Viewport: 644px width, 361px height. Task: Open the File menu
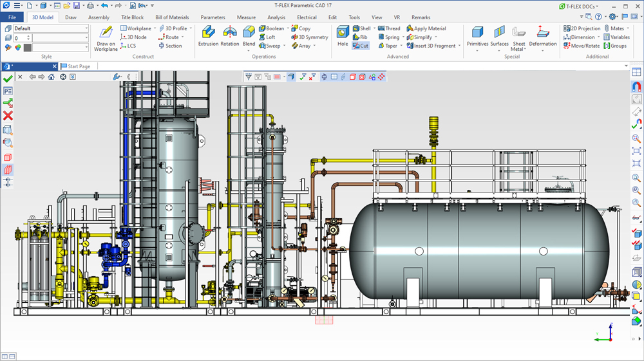point(12,17)
